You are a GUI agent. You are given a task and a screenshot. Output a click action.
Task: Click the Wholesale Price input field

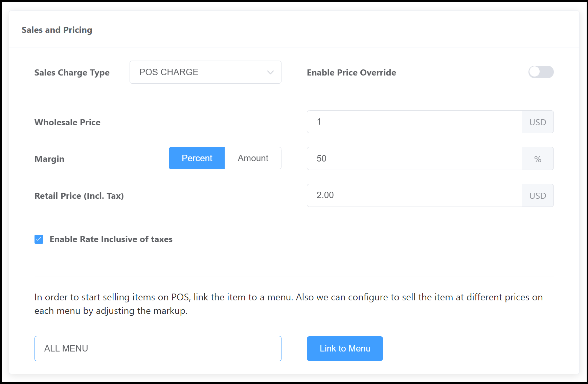click(414, 122)
